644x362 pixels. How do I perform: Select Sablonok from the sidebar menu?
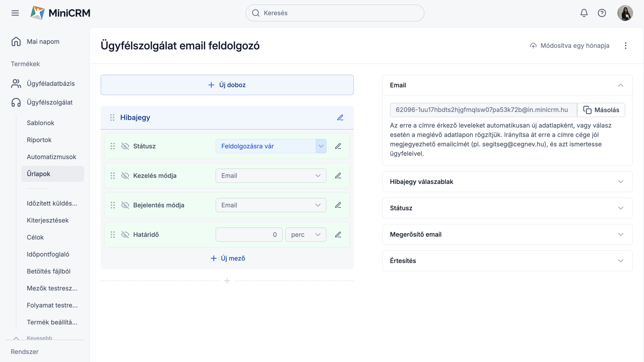pyautogui.click(x=41, y=123)
